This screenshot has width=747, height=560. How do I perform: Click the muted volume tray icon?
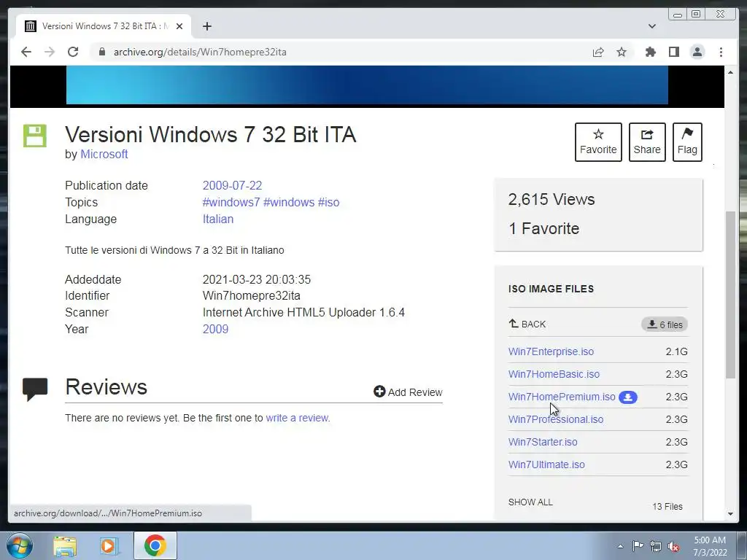pos(673,546)
